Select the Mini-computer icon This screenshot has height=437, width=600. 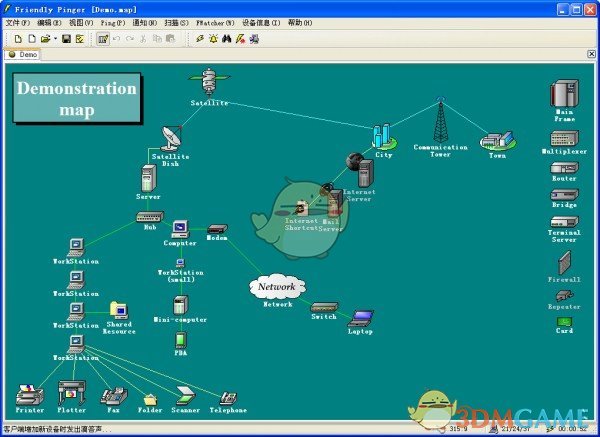click(180, 305)
